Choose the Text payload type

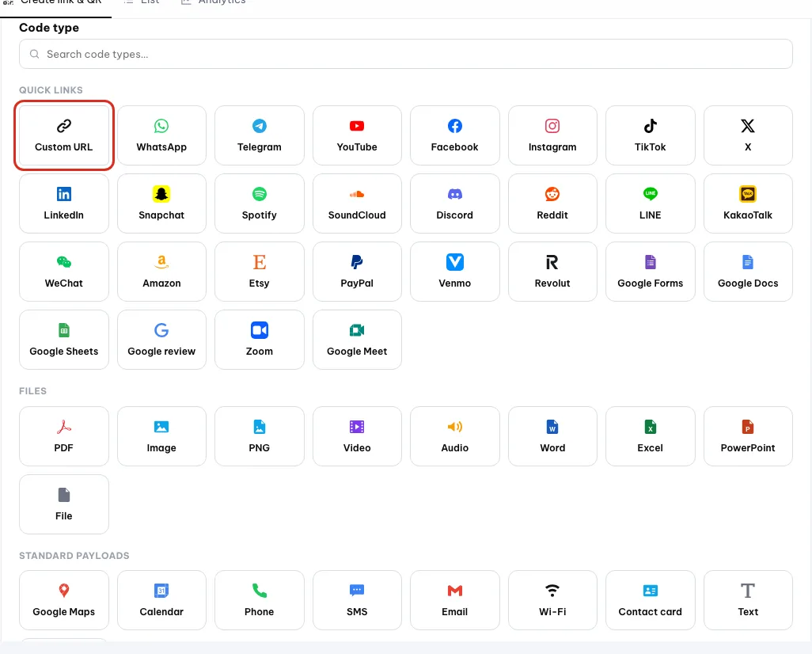point(748,600)
